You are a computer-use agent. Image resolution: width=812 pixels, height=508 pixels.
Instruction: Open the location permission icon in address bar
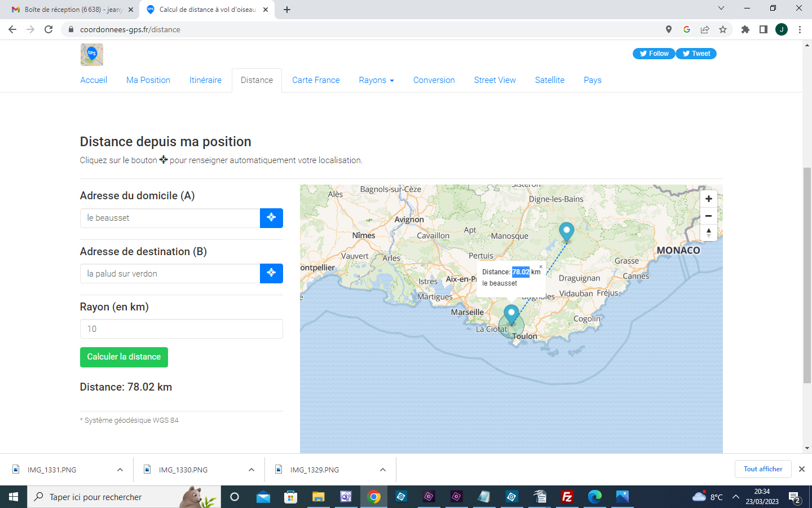coord(669,29)
